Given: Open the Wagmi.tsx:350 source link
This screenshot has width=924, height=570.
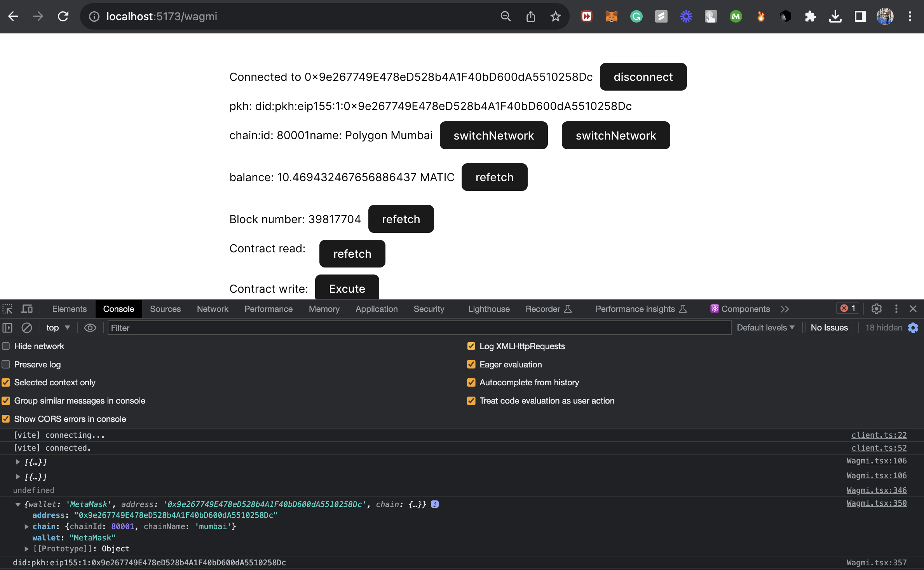Looking at the screenshot, I should (876, 503).
